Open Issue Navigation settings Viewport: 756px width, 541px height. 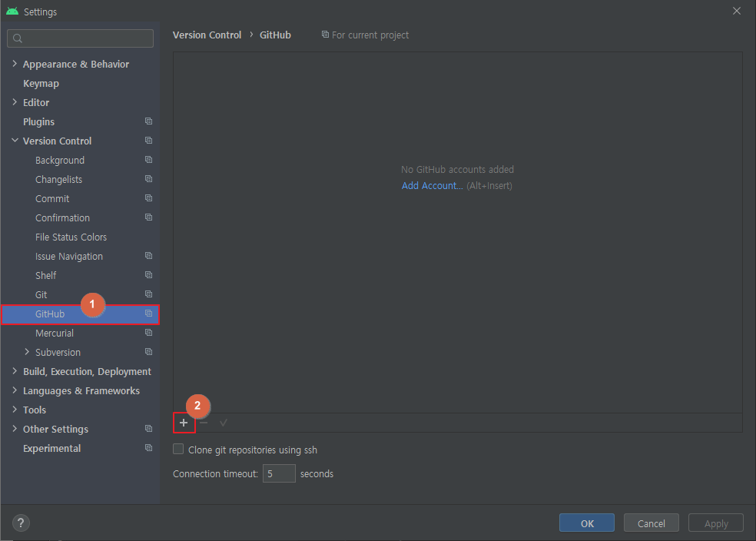[69, 257]
